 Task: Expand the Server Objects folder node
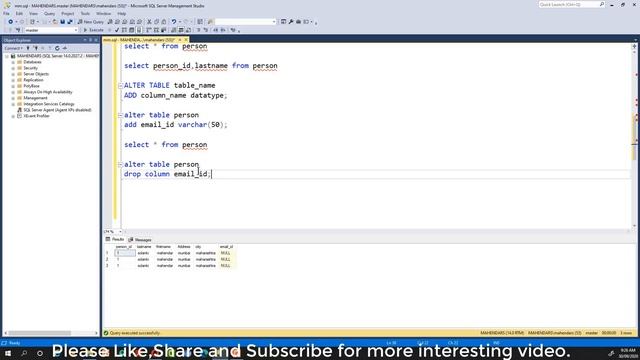[13, 74]
